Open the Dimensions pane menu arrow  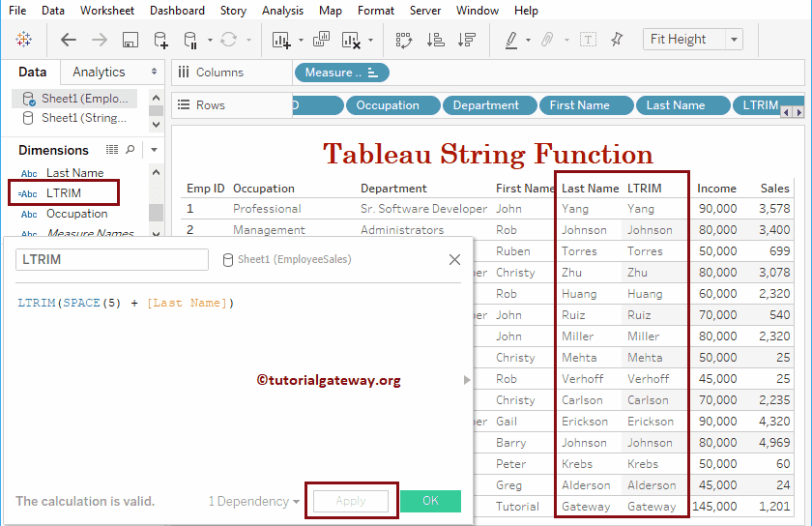pos(154,150)
